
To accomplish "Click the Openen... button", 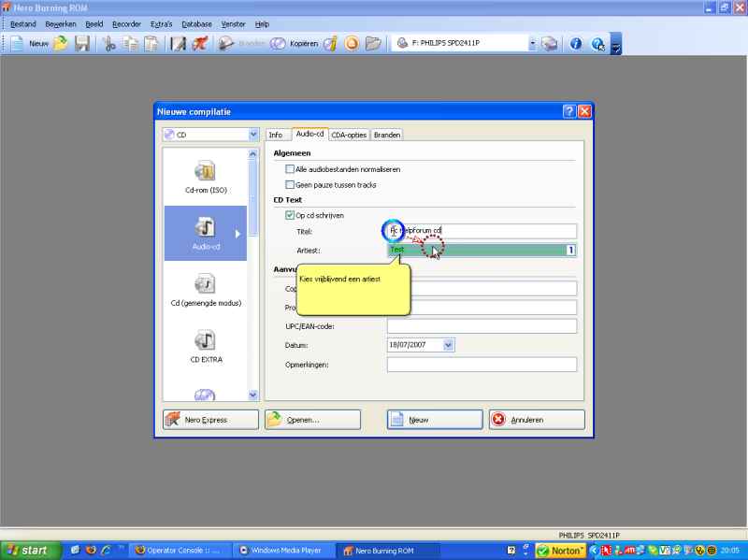I will (x=312, y=420).
